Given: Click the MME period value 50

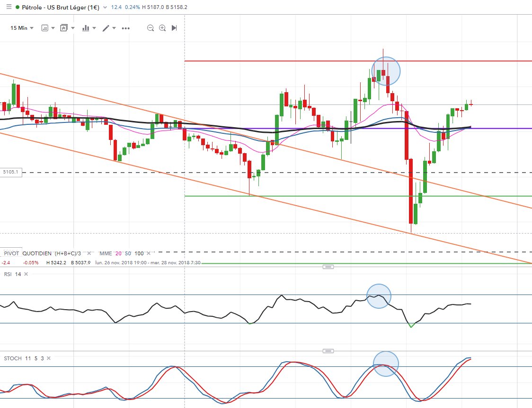Looking at the screenshot, I should point(128,253).
